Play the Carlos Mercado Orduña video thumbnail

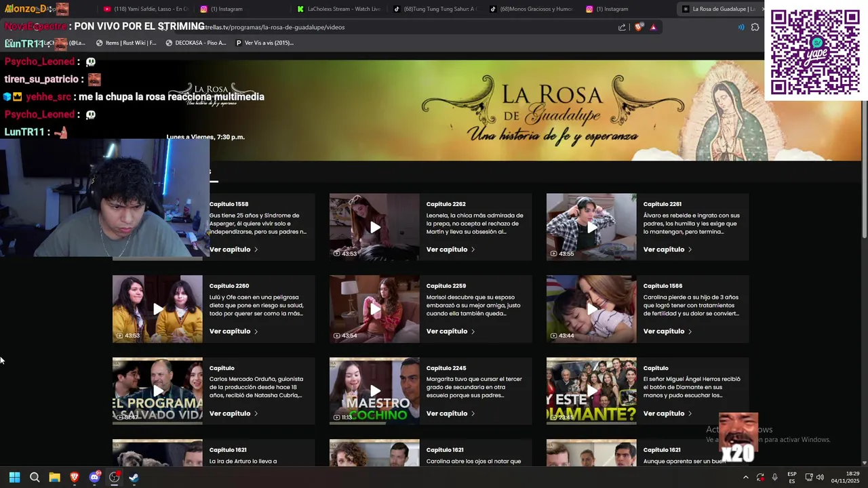tap(157, 391)
